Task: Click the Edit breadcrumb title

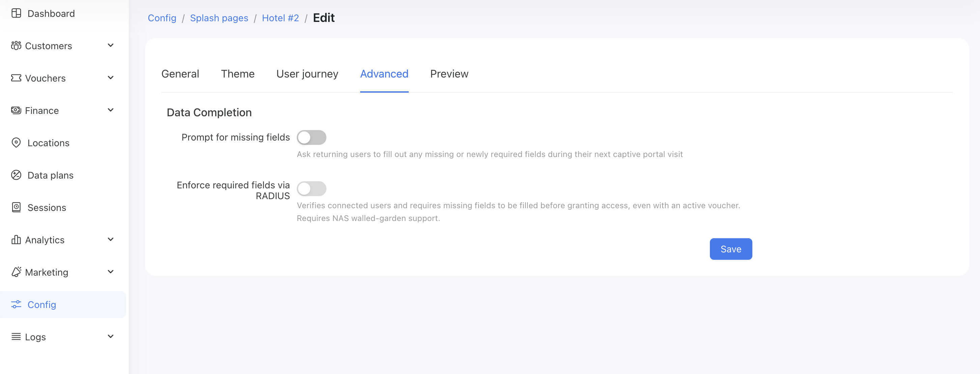Action: (324, 18)
